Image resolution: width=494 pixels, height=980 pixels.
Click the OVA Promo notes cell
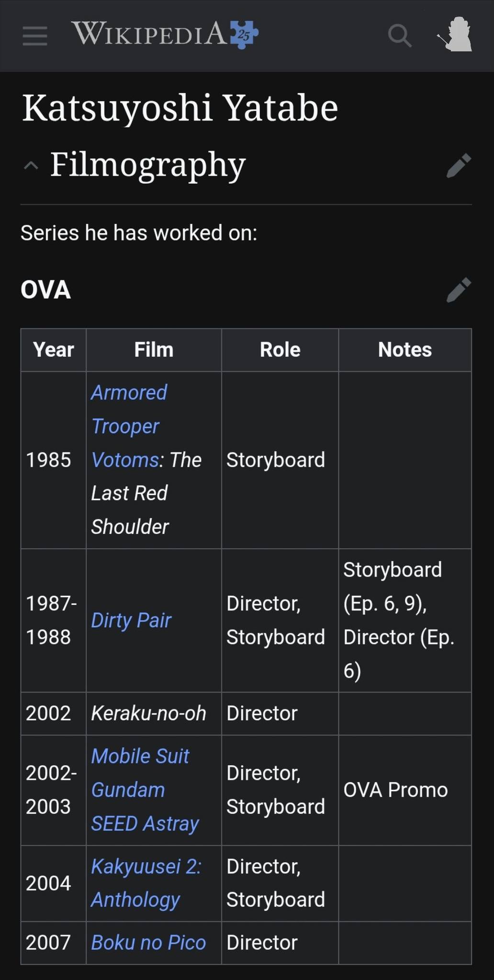coord(405,790)
